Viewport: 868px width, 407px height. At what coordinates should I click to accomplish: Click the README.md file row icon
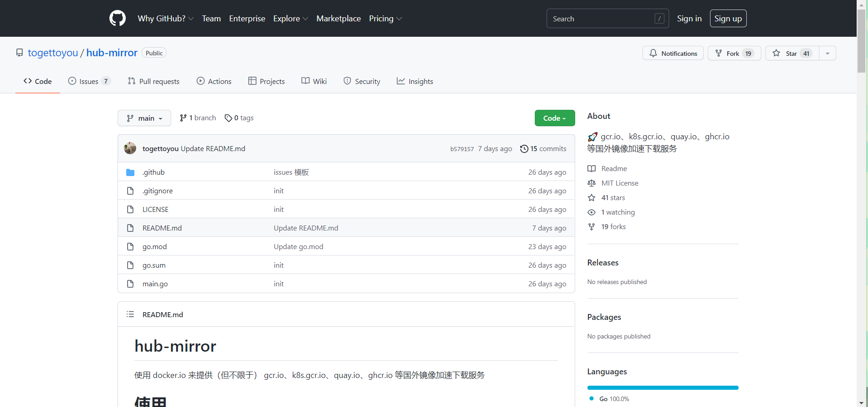pyautogui.click(x=130, y=228)
